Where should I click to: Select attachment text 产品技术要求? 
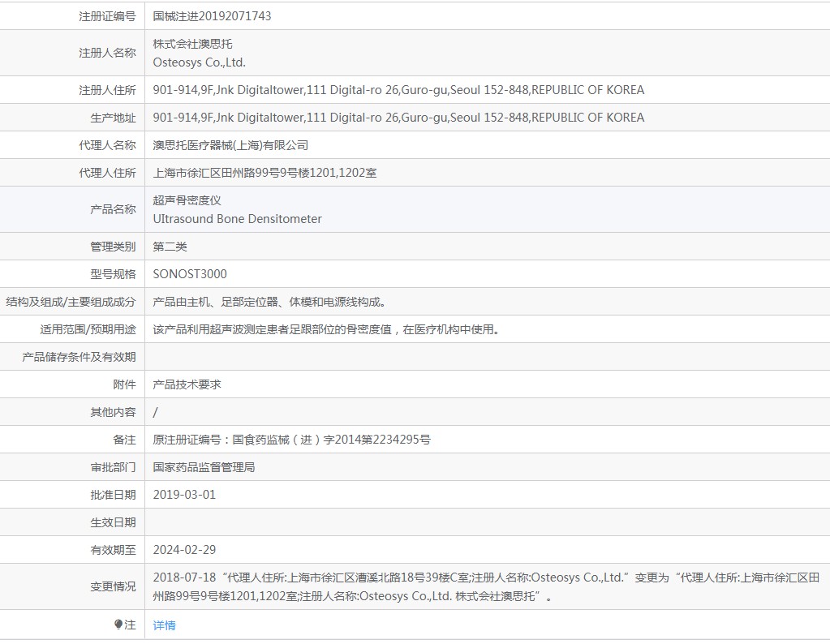[187, 384]
